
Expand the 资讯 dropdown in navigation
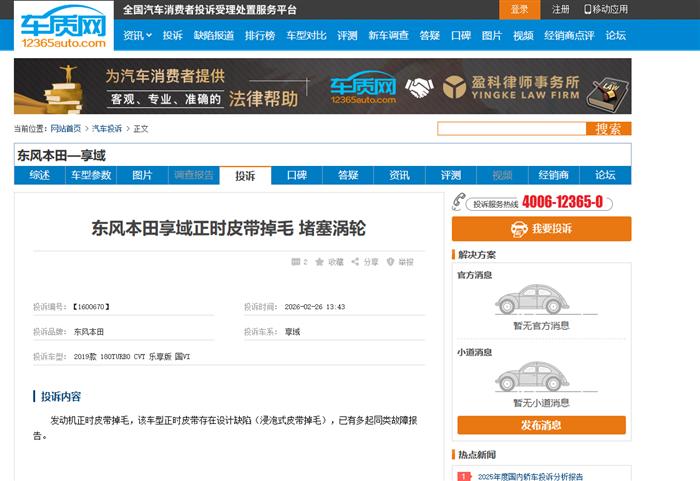click(x=137, y=35)
